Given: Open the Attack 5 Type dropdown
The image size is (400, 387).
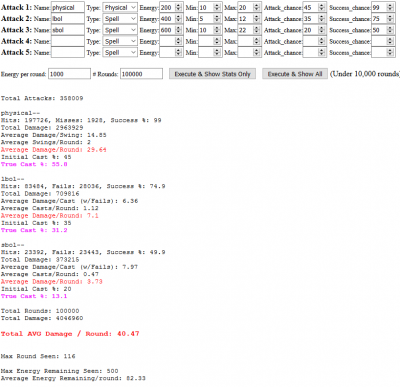Looking at the screenshot, I should [x=120, y=52].
